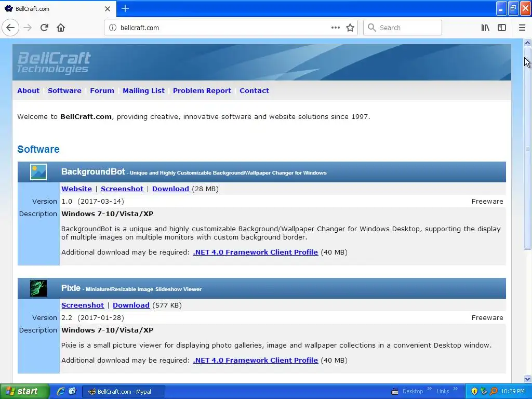Click the second quick launch browser icon
The image size is (532, 399).
click(x=73, y=391)
